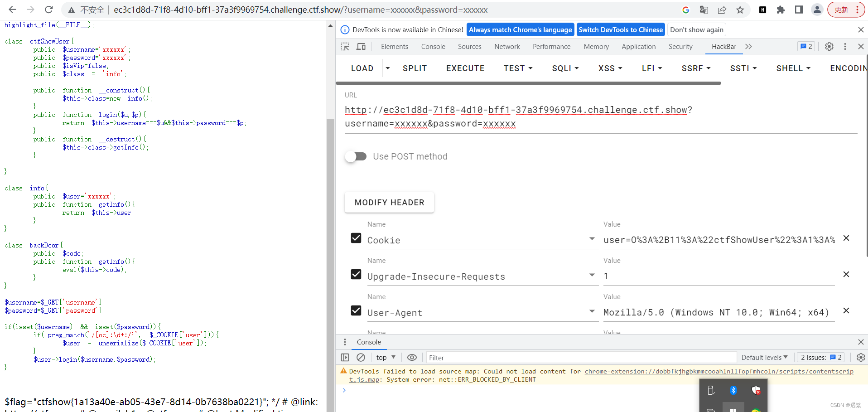Toggle the Use POST method switch
This screenshot has height=412, width=868.
[356, 156]
